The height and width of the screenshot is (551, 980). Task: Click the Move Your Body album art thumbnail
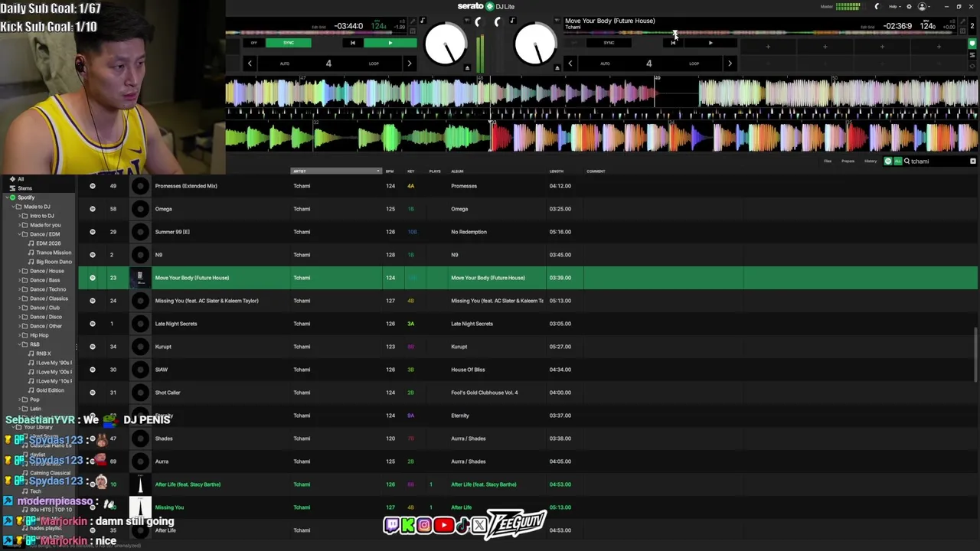pyautogui.click(x=140, y=278)
